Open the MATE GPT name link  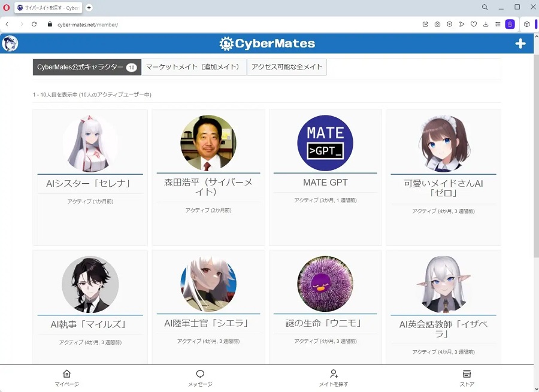pos(325,183)
